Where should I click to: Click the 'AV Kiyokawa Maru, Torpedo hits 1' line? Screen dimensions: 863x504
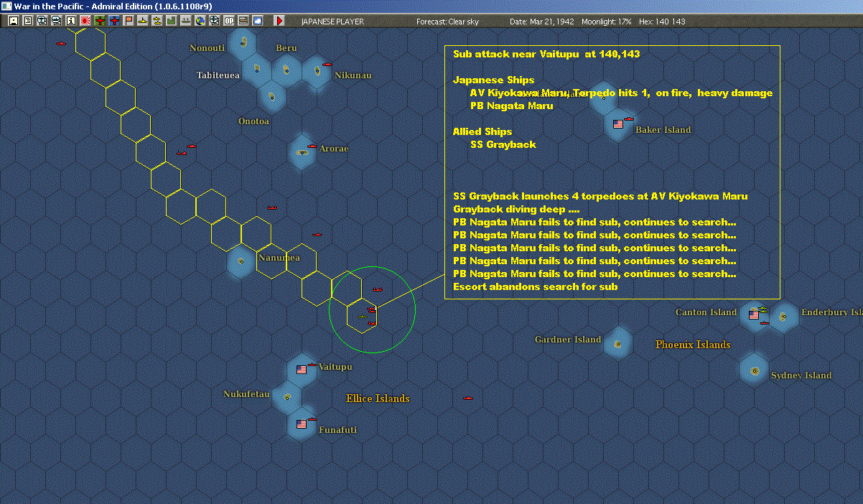point(622,93)
